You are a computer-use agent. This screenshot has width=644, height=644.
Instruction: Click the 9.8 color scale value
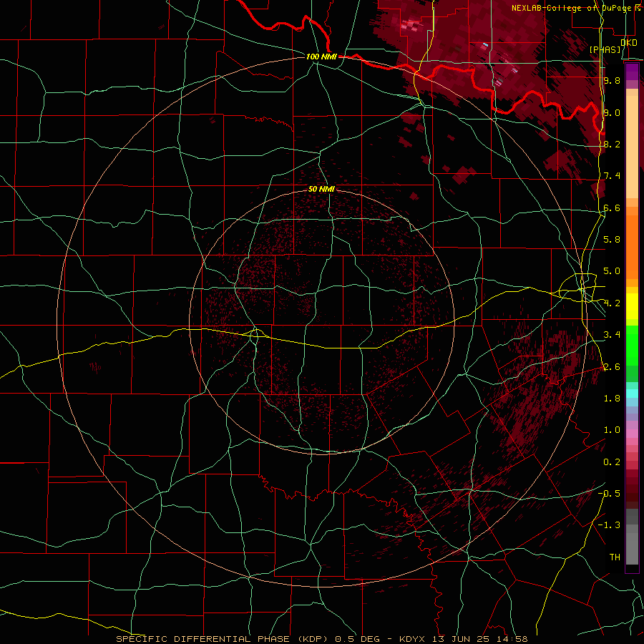pos(612,80)
